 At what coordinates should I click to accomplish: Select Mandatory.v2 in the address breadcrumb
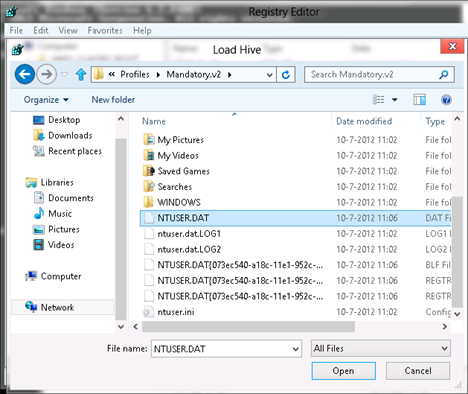click(194, 74)
